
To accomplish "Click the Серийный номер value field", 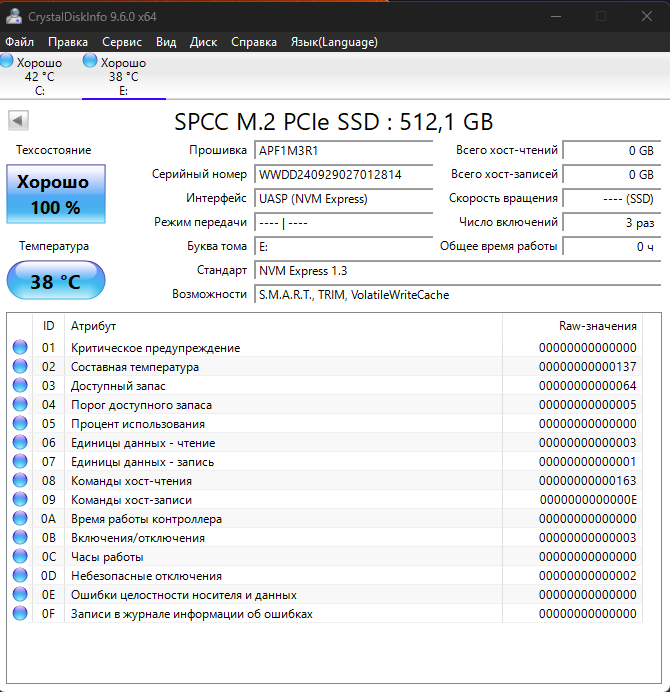I will pyautogui.click(x=344, y=175).
